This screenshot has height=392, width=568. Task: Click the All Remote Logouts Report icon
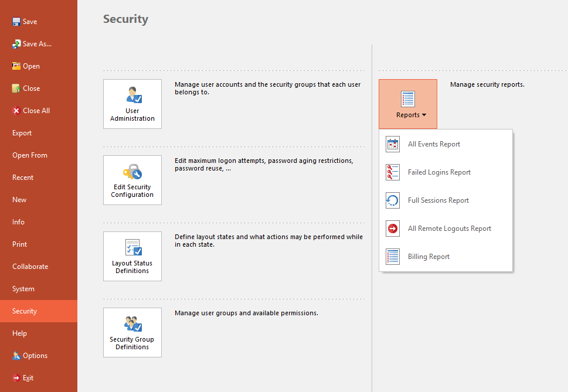[x=393, y=229]
